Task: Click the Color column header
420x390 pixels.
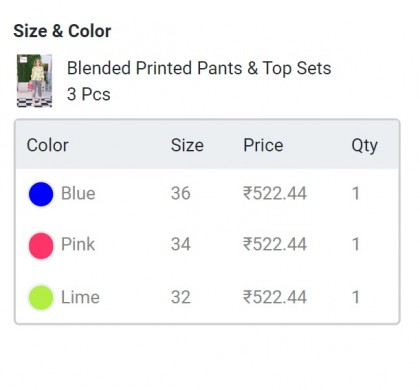Action: coord(48,145)
